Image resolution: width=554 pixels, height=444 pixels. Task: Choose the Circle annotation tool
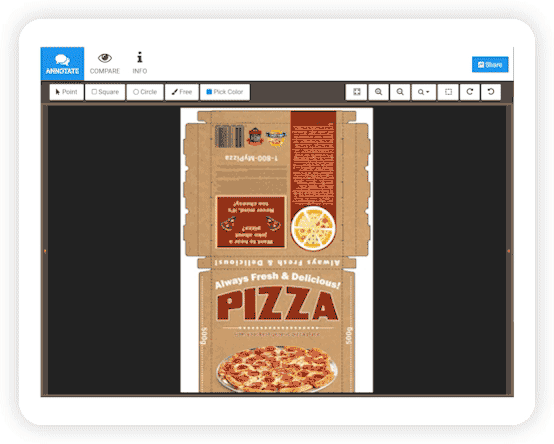(145, 92)
